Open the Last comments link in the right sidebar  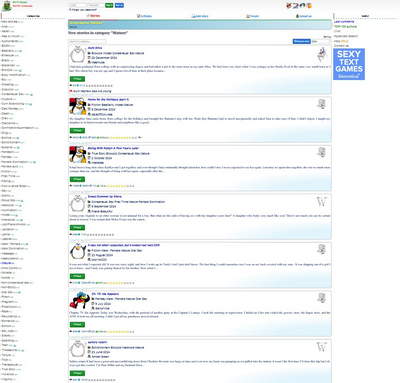pos(344,22)
